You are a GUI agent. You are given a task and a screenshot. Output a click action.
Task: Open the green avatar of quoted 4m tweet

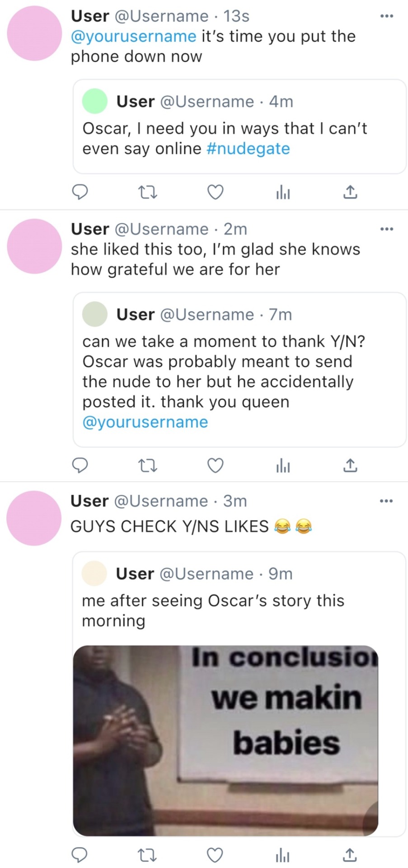95,101
